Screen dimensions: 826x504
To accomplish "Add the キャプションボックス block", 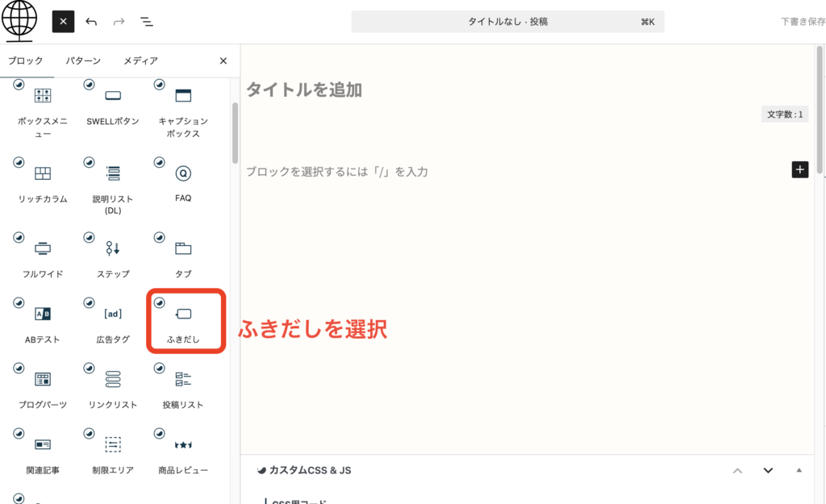I will 183,96.
